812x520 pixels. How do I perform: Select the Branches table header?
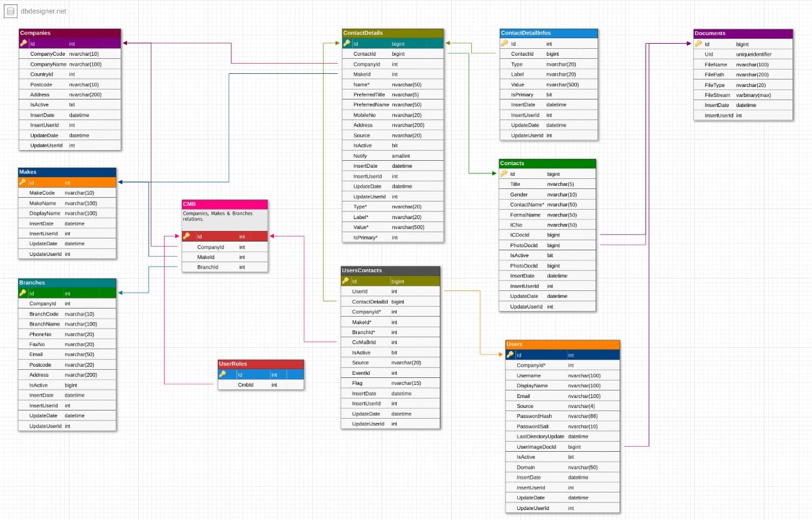coord(67,283)
